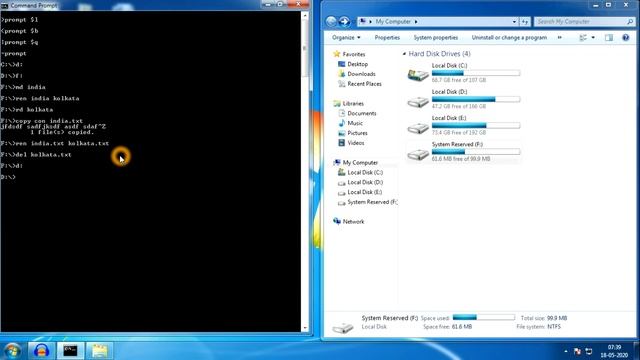Show hidden tray icons arrow
This screenshot has height=360, width=640.
[x=566, y=351]
